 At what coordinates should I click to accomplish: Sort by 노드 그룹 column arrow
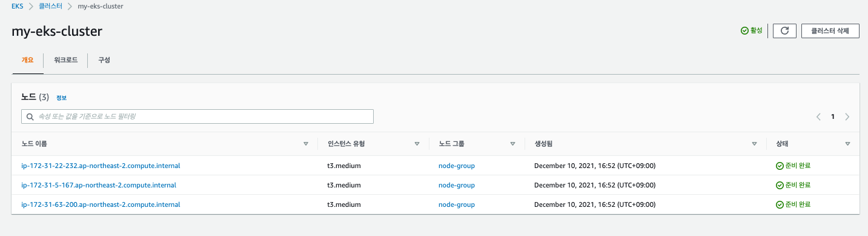point(512,144)
